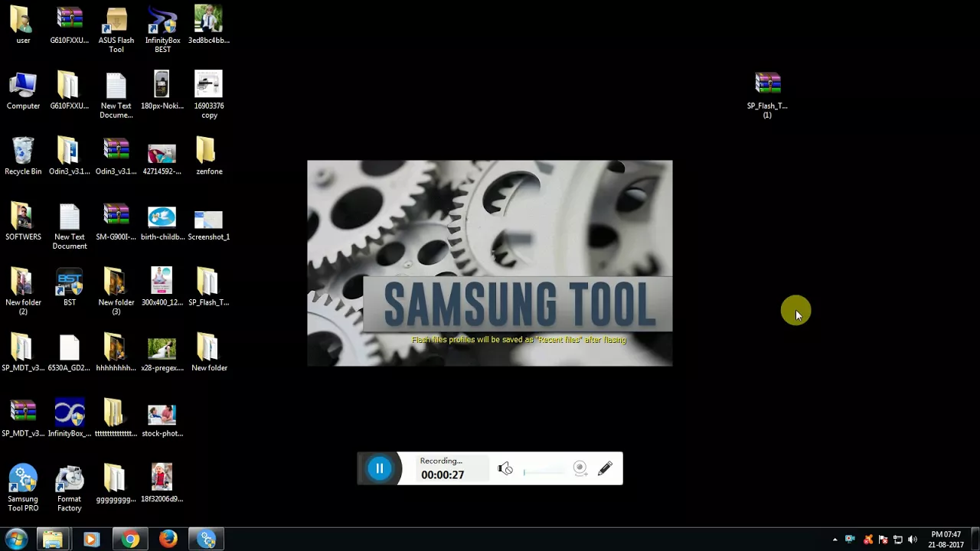This screenshot has width=980, height=551.
Task: Open network status tray icon
Action: (x=897, y=540)
